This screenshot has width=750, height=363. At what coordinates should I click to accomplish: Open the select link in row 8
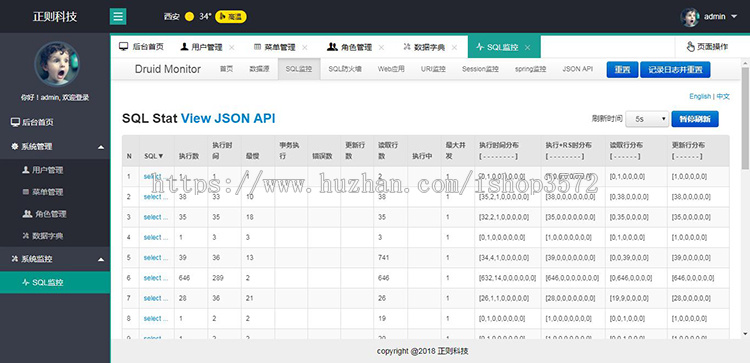tap(156, 319)
